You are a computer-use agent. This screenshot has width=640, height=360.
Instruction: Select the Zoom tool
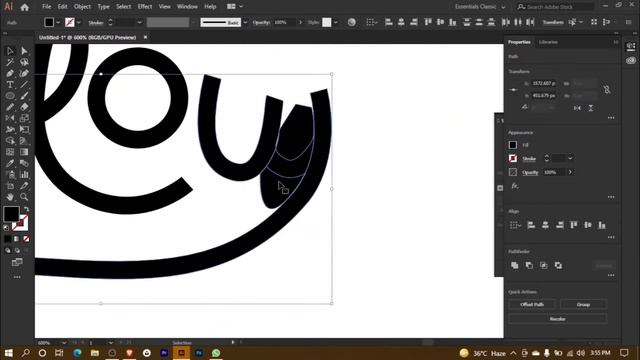24,197
